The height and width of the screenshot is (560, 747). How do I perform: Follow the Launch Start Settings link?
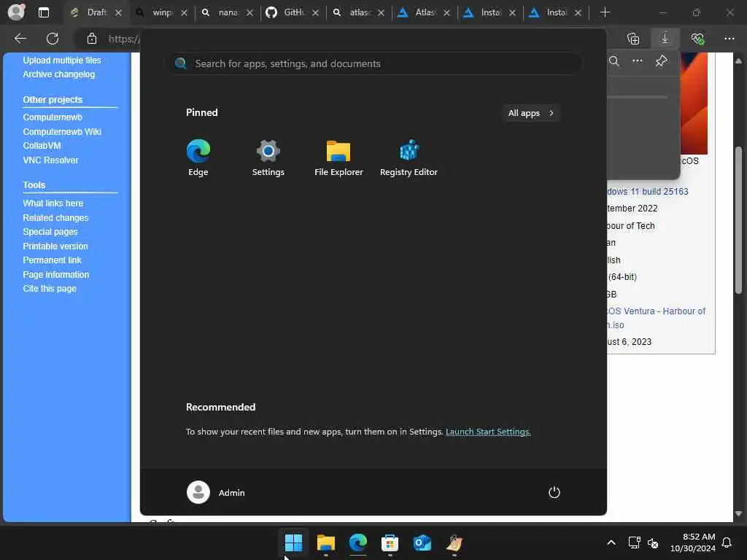click(x=488, y=432)
